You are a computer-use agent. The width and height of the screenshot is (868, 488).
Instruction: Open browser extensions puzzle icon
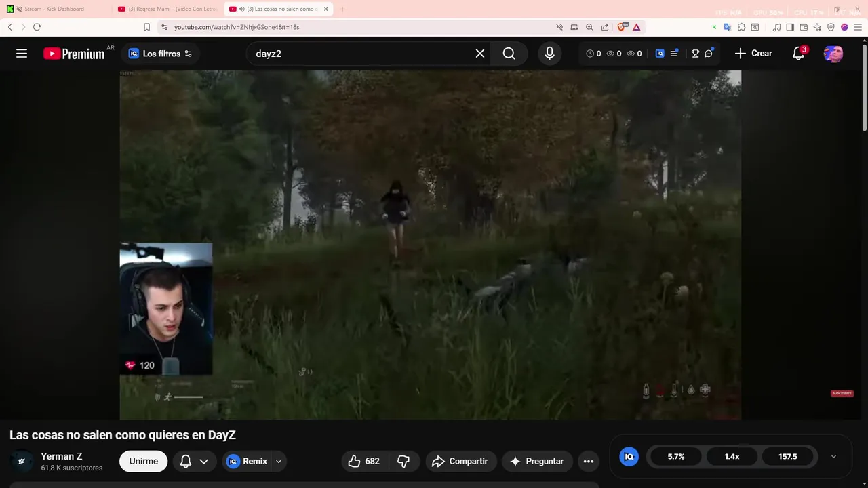(741, 27)
